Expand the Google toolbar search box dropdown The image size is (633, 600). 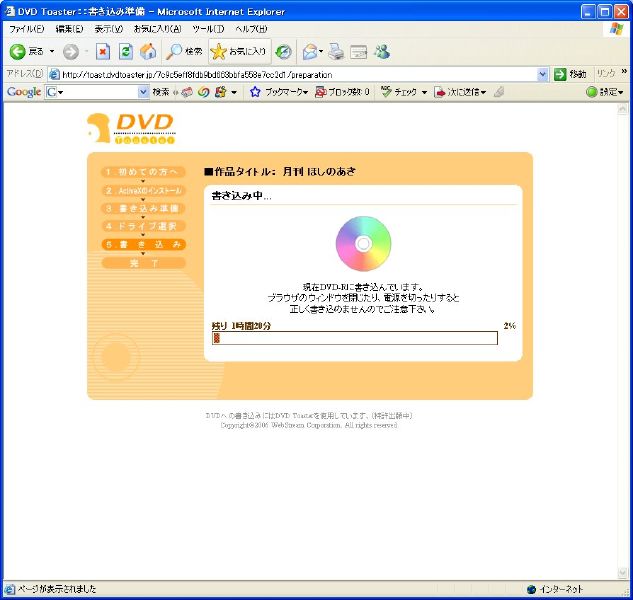[x=143, y=92]
